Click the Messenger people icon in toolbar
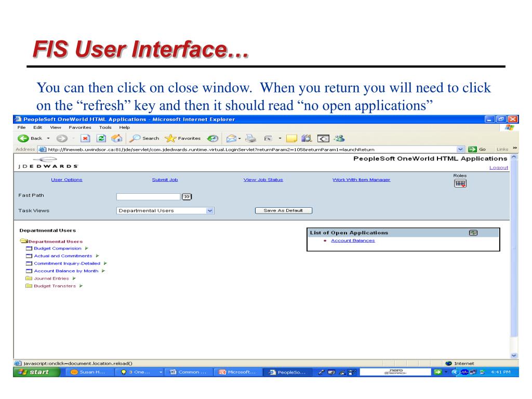The height and width of the screenshot is (399, 532). tap(339, 138)
